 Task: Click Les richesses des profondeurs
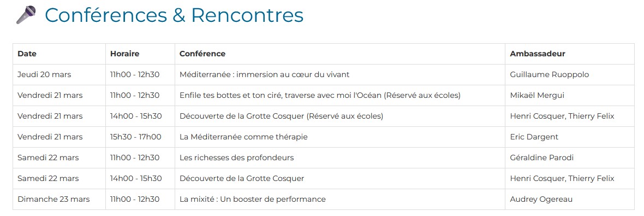(x=236, y=157)
